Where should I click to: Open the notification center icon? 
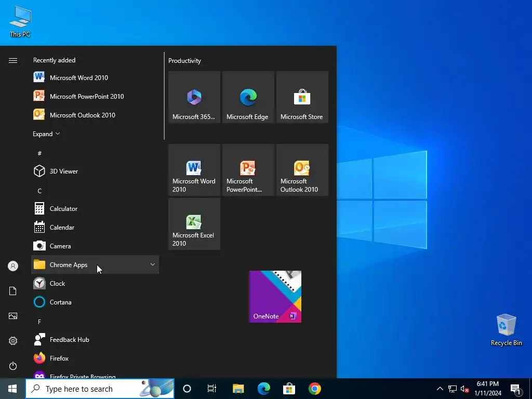coord(516,389)
